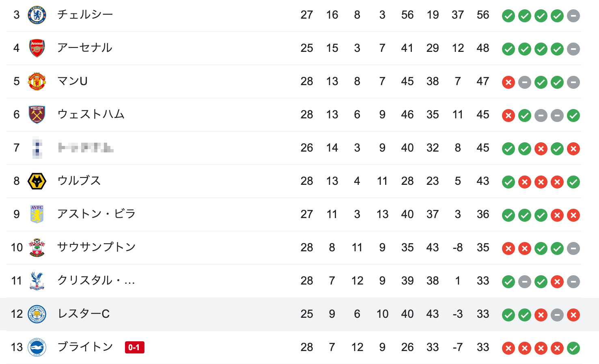This screenshot has width=599, height=364.
Task: Open the アーセナル team link
Action: 84,48
